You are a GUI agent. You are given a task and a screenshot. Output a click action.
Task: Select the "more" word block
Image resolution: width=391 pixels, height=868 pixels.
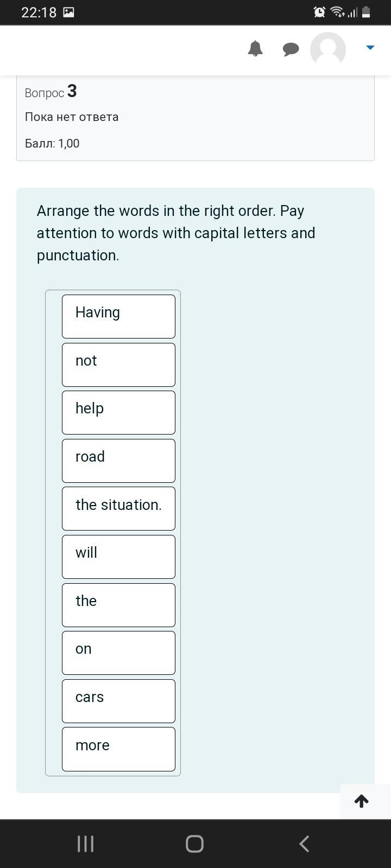point(118,749)
